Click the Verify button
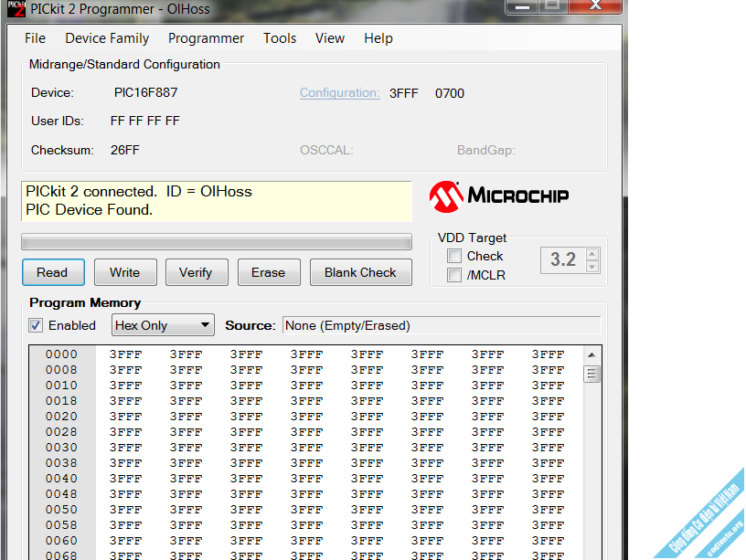 [x=197, y=272]
